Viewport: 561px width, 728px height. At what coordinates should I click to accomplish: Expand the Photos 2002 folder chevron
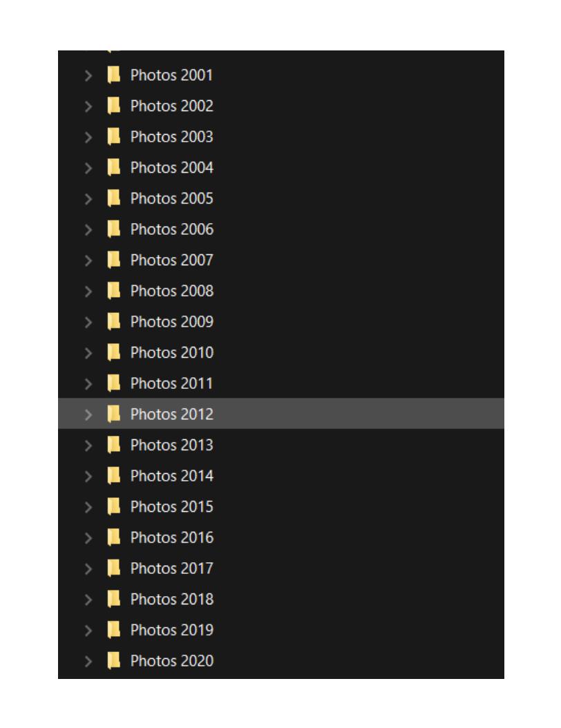point(88,106)
